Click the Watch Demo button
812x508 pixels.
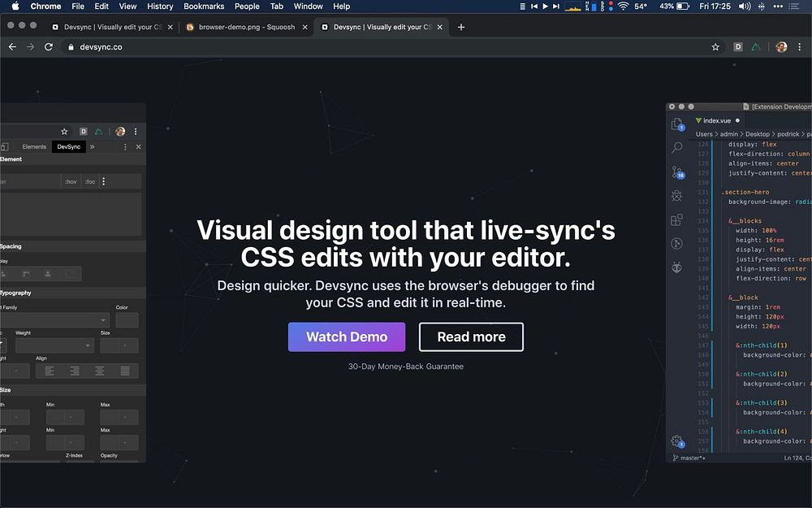(x=347, y=337)
